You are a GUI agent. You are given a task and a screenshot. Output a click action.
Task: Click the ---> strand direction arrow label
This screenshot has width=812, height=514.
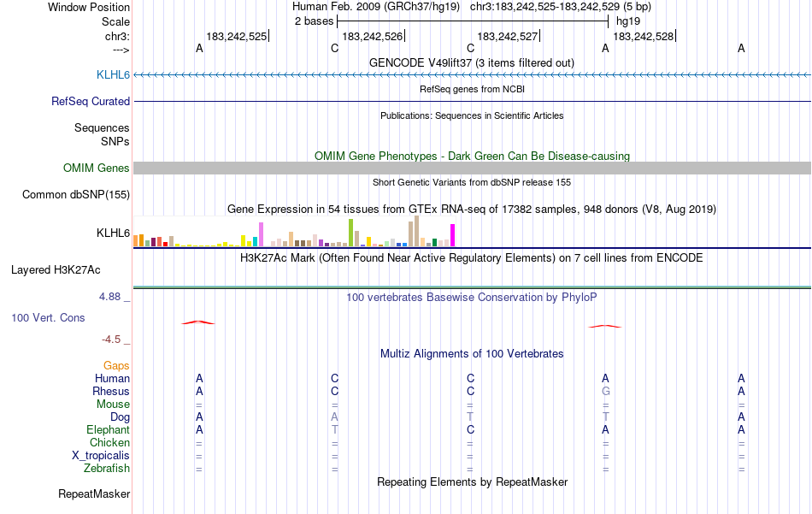point(121,50)
